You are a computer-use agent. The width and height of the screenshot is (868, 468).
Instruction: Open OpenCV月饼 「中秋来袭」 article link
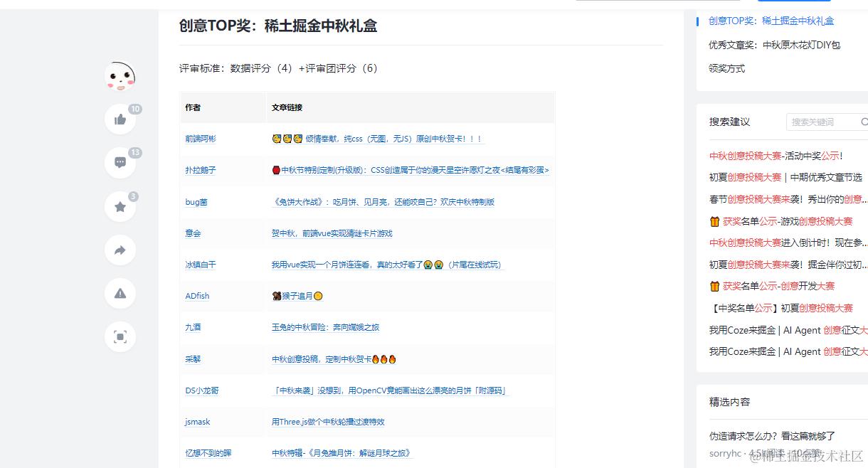click(391, 390)
